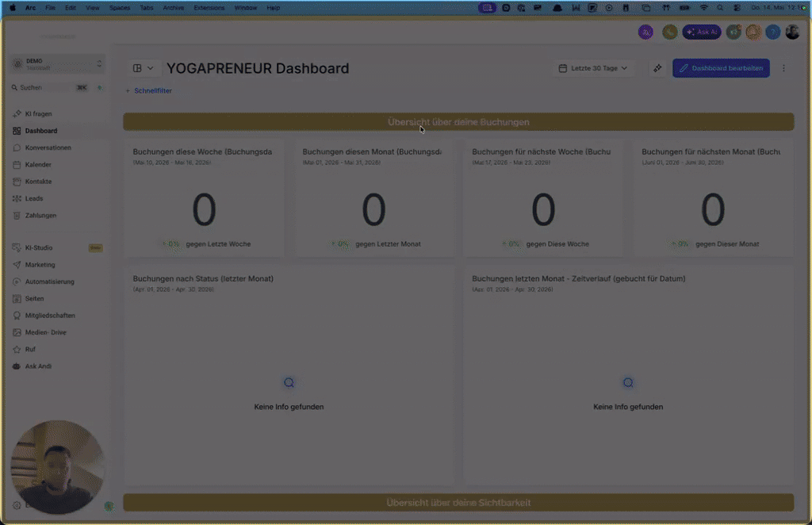Click the sparkle AI icon beside date filter
Image resolution: width=812 pixels, height=525 pixels.
[x=657, y=68]
